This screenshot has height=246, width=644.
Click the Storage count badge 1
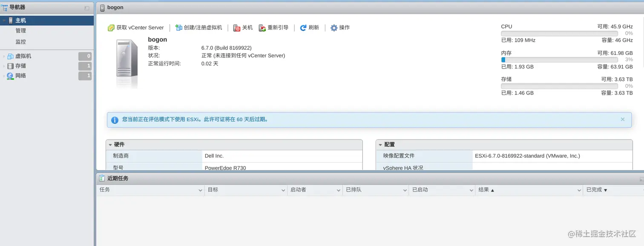pos(85,66)
